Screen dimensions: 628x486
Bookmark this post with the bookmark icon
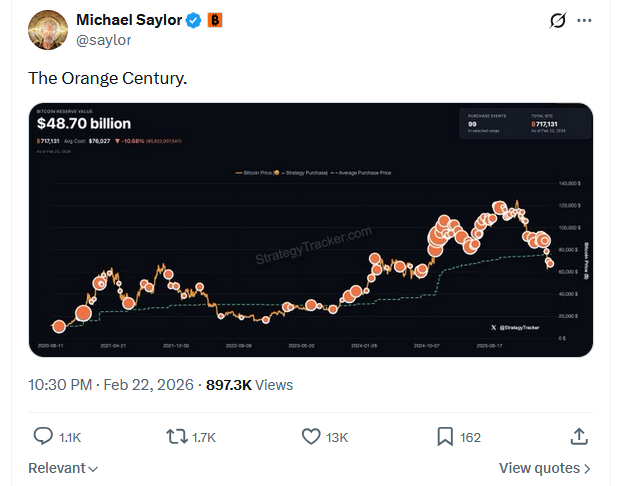444,436
